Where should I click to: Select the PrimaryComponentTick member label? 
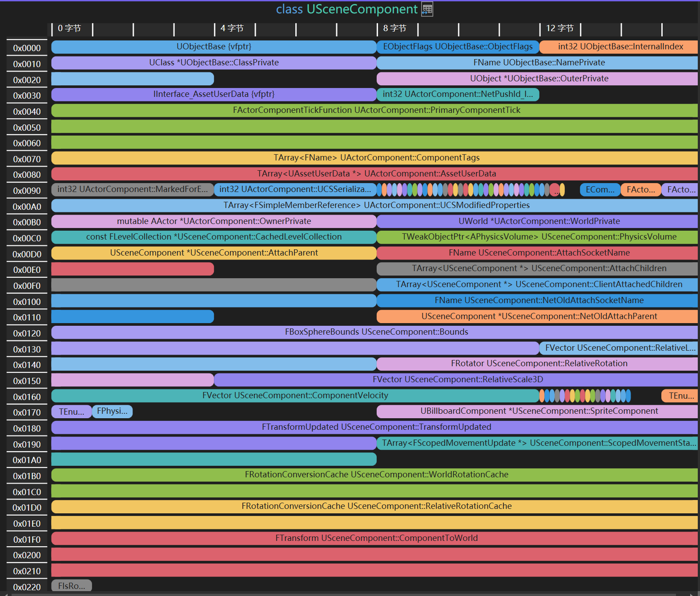coord(376,110)
